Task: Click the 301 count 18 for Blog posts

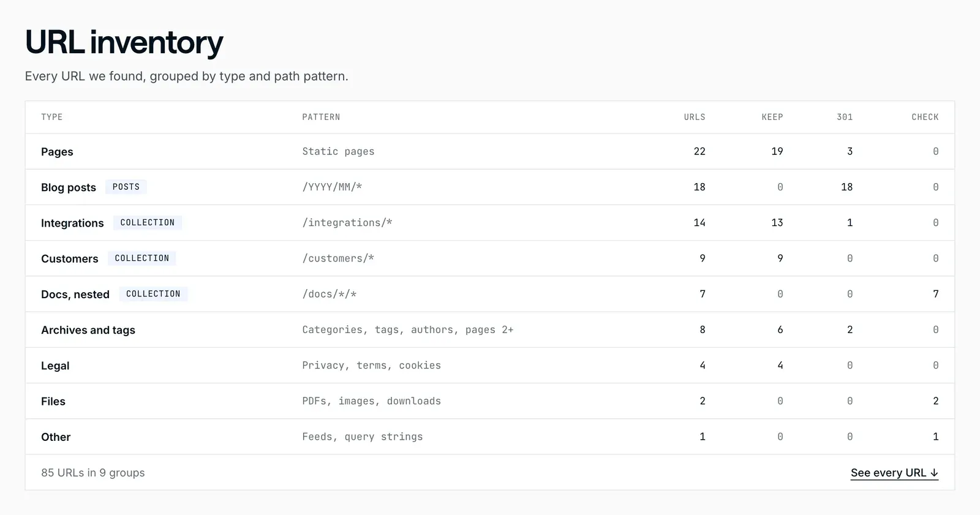Action: tap(847, 187)
